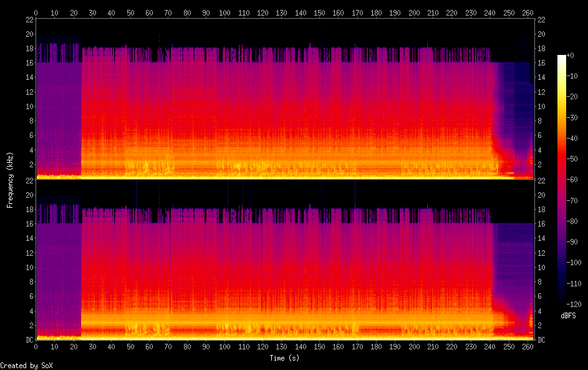Click the 8 kHz tick on the upper channel's right axis
The image size is (588, 370).
tap(542, 120)
